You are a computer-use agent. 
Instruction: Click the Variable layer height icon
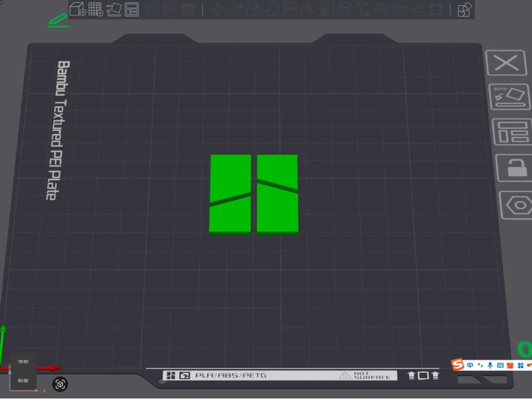click(x=188, y=10)
